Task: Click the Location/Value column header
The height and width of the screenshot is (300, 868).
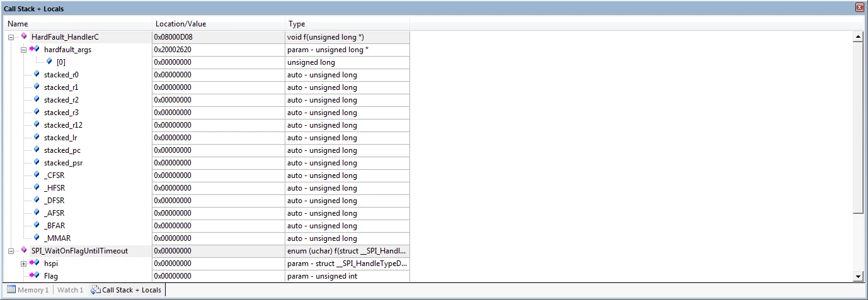Action: pos(219,24)
